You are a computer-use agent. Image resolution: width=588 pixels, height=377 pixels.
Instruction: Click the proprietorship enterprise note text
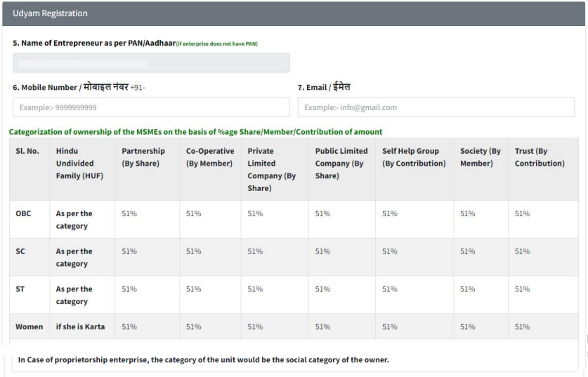[x=203, y=359]
